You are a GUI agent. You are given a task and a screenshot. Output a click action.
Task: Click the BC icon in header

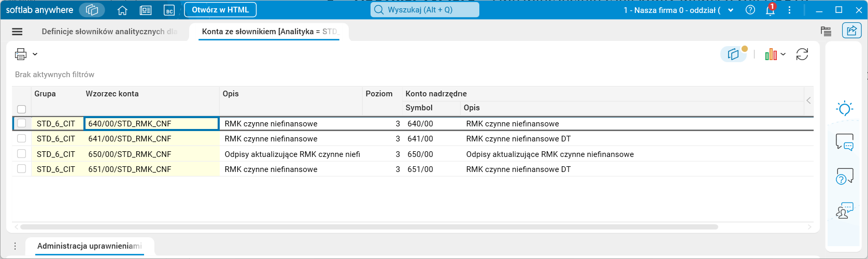(169, 10)
